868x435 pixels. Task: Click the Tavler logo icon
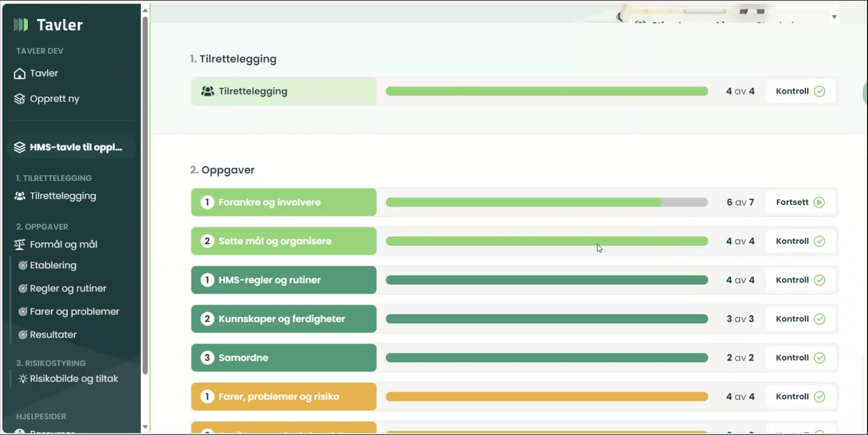(21, 25)
